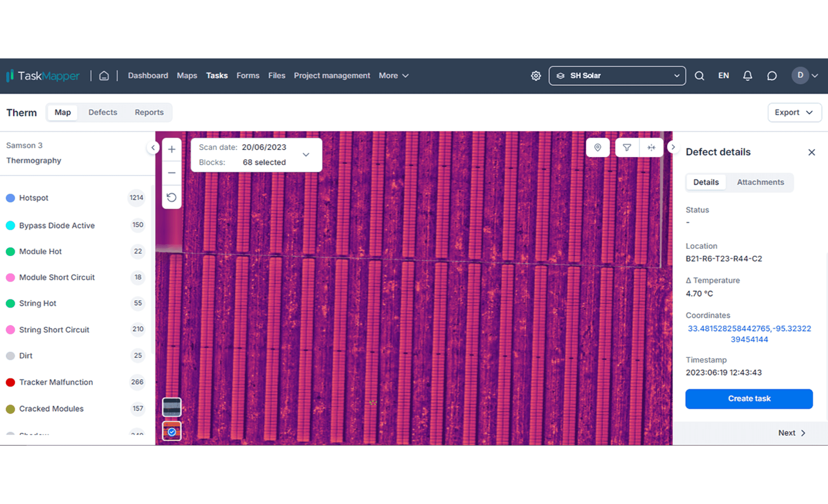The width and height of the screenshot is (828, 504).
Task: Expand the scan date and blocks selector
Action: (257, 155)
